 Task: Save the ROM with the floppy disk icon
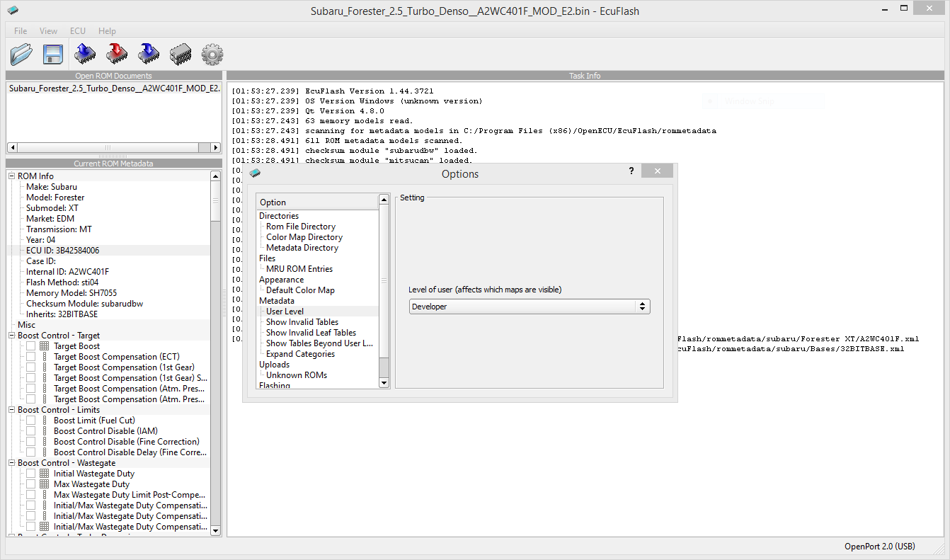pos(53,54)
